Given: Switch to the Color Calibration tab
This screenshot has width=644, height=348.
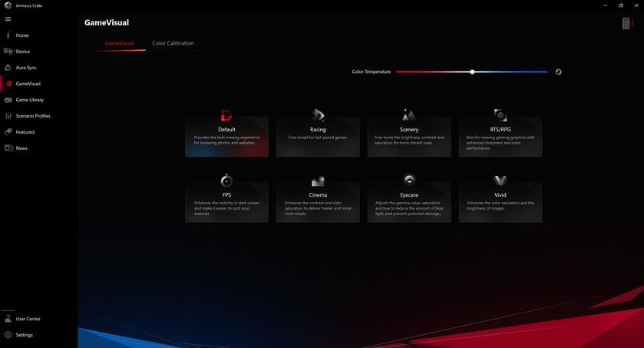Looking at the screenshot, I should pos(173,44).
